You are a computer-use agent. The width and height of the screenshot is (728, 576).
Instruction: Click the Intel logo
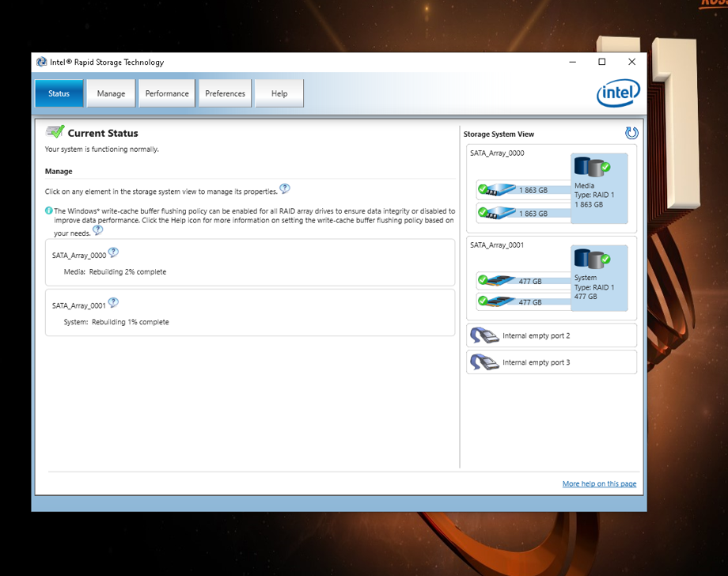coord(618,93)
